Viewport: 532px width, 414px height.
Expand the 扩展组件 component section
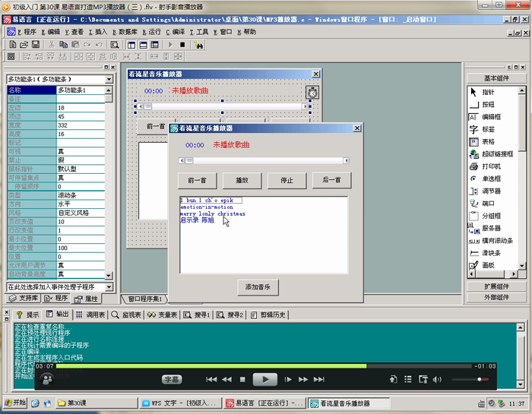coord(496,286)
